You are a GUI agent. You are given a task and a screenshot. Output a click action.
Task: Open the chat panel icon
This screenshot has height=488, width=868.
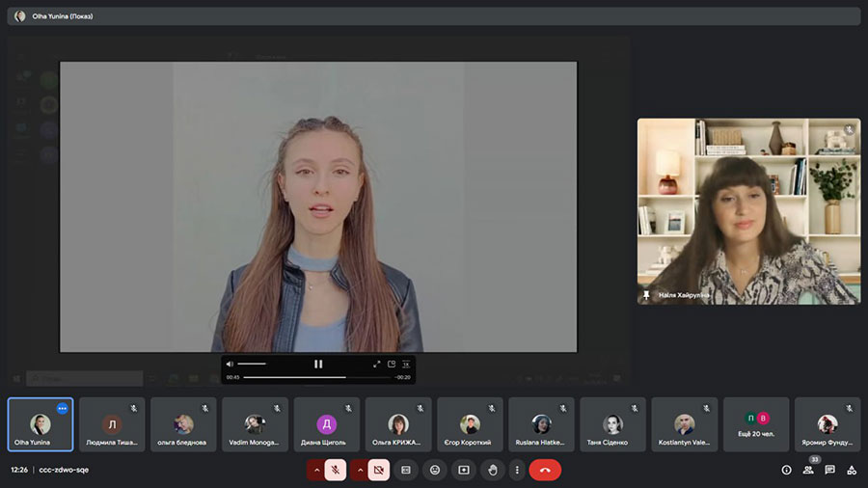829,470
